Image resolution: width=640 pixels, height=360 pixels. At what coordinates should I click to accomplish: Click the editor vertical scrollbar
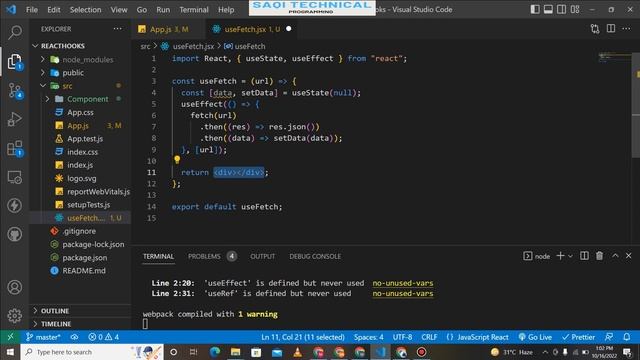[x=636, y=105]
